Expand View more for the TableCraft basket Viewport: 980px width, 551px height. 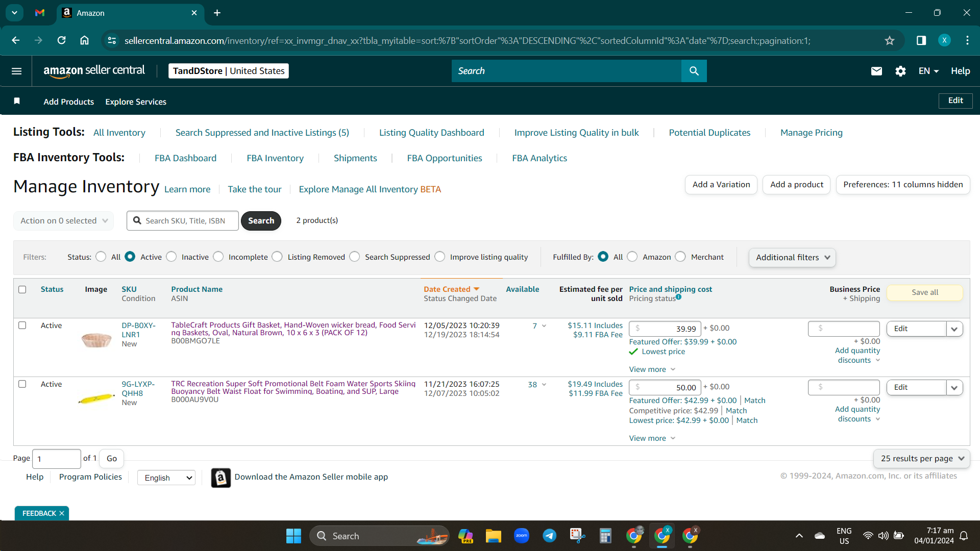[x=652, y=369]
